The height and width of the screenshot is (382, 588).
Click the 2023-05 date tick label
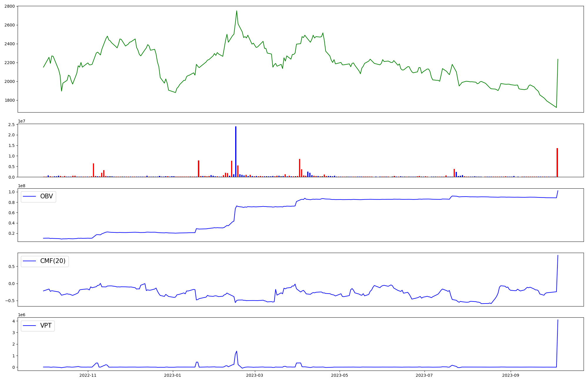[x=340, y=375]
